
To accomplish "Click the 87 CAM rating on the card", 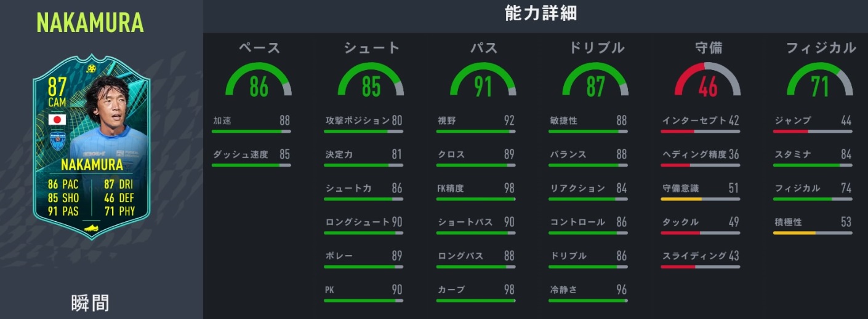I will pos(57,93).
